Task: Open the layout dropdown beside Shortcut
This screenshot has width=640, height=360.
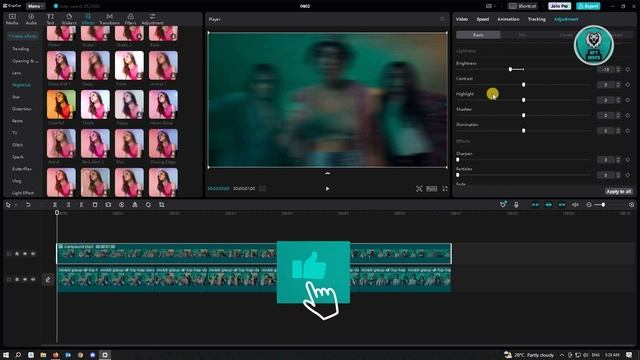Action: 491,6
